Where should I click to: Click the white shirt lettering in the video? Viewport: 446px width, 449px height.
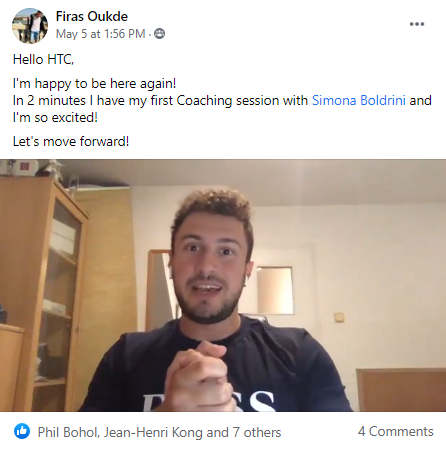click(210, 402)
